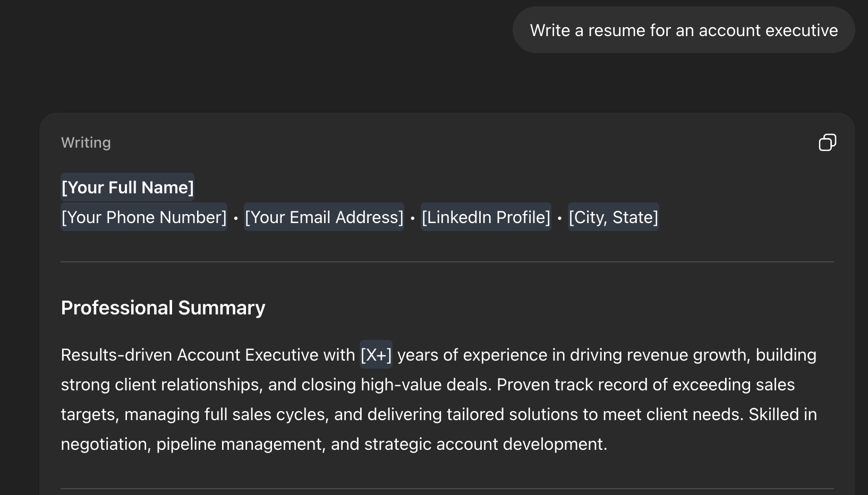The image size is (868, 495).
Task: Click the [Your Phone Number] placeholder
Action: click(x=144, y=217)
